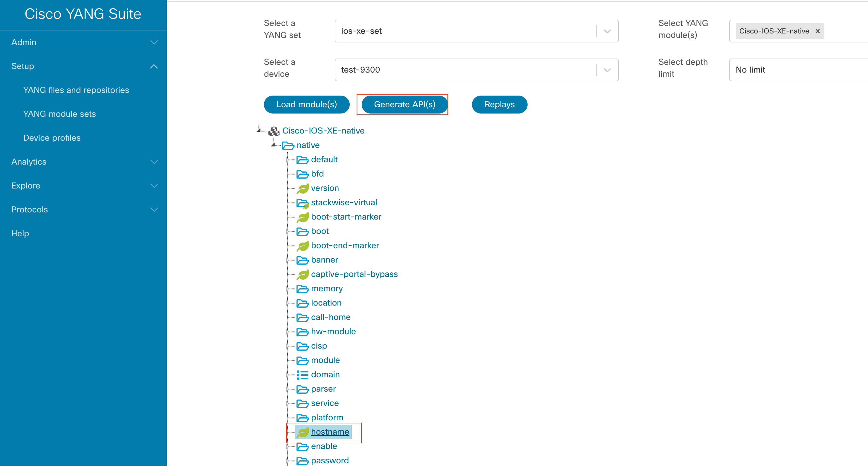Image resolution: width=868 pixels, height=466 pixels.
Task: Click the version leaf icon
Action: [303, 188]
